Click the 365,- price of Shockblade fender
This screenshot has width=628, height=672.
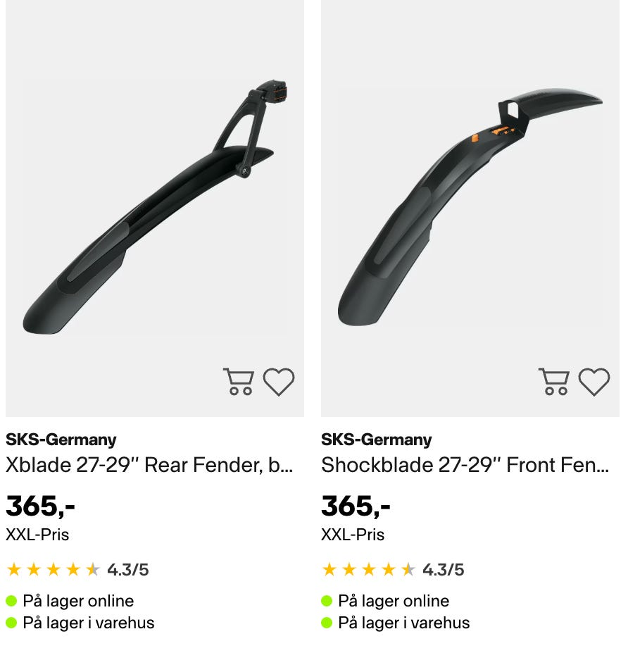pyautogui.click(x=356, y=506)
